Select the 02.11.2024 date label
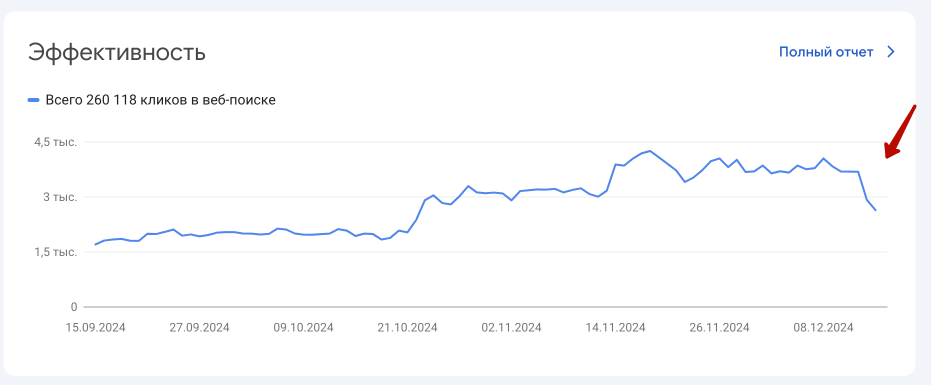The width and height of the screenshot is (931, 385). click(x=511, y=327)
